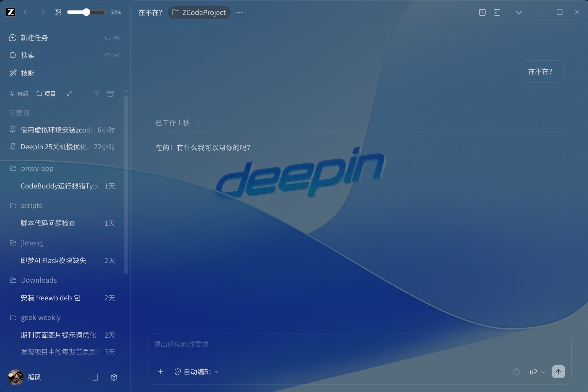Go back with the left arrow
This screenshot has height=392, width=588.
(27, 12)
